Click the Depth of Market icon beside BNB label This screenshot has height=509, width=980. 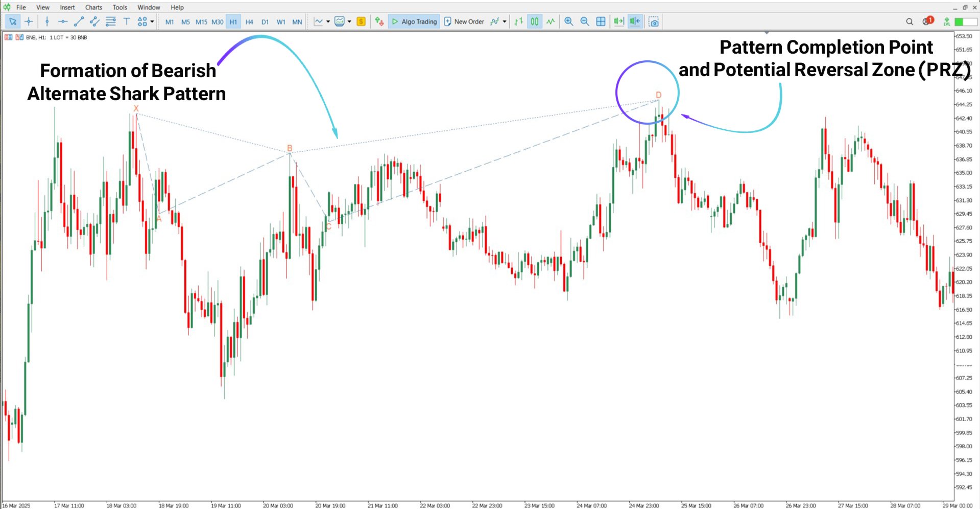pos(8,37)
